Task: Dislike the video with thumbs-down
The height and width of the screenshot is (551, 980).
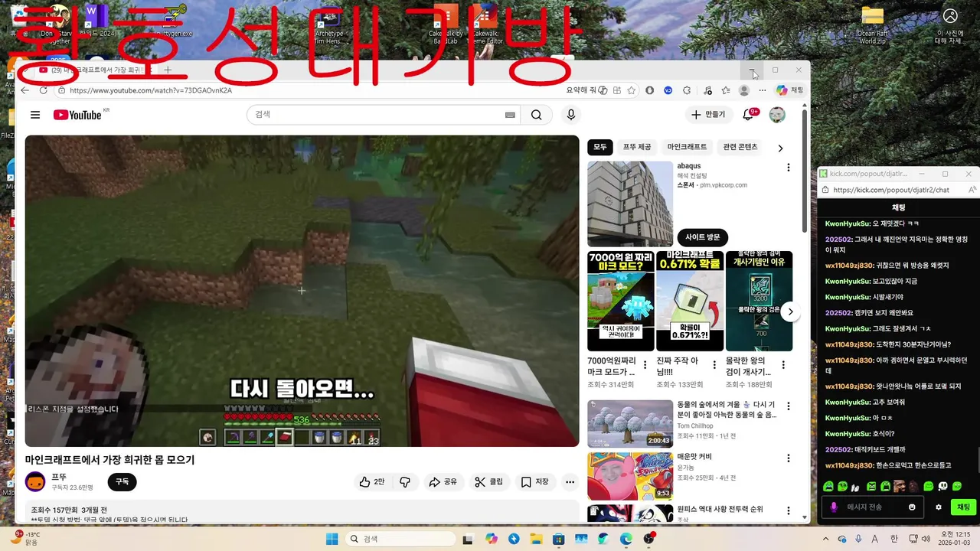Action: [x=405, y=481]
